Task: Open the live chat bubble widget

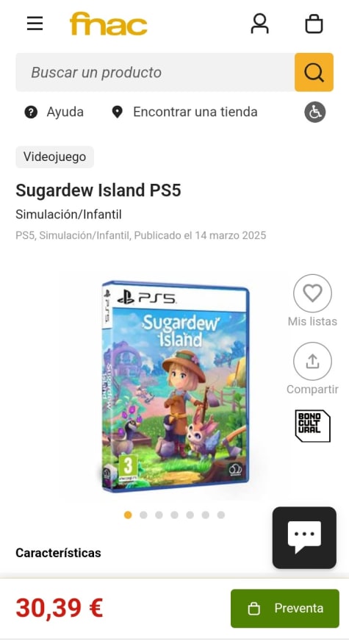Action: (x=304, y=537)
